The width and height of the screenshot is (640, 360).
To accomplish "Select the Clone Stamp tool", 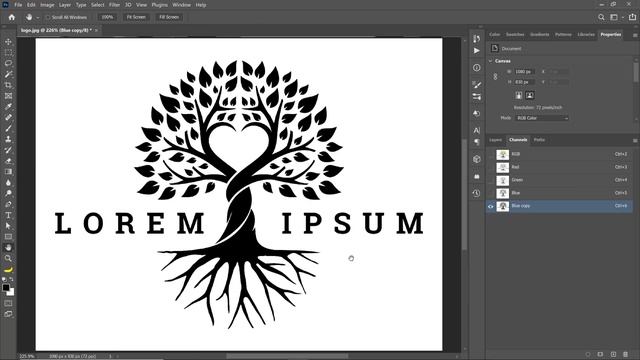I will (x=8, y=139).
